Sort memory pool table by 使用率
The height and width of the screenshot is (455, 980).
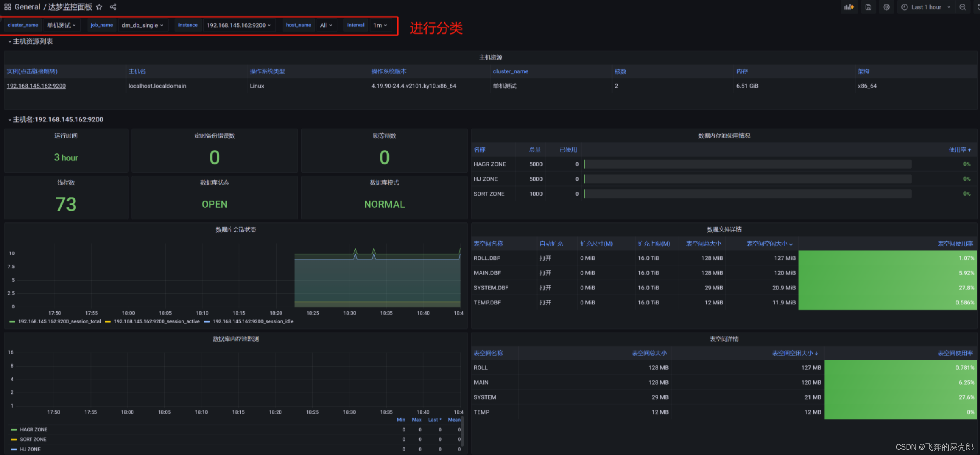tap(960, 150)
